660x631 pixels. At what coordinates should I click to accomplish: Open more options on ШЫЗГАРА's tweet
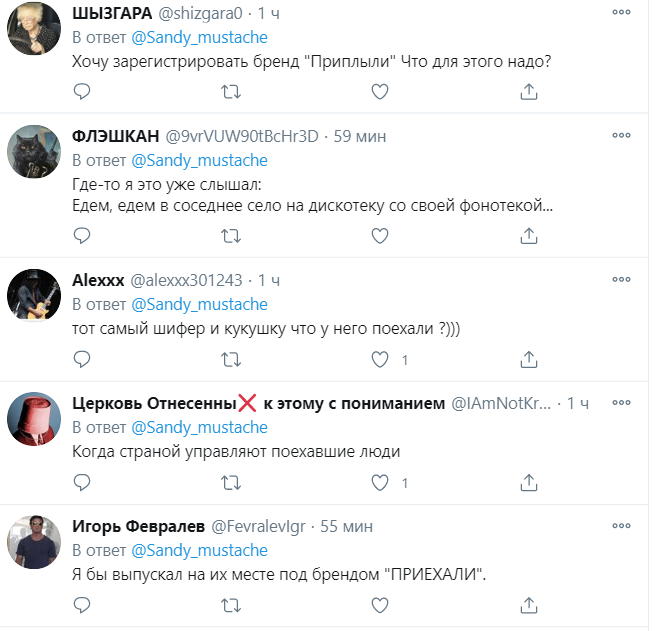(x=621, y=11)
